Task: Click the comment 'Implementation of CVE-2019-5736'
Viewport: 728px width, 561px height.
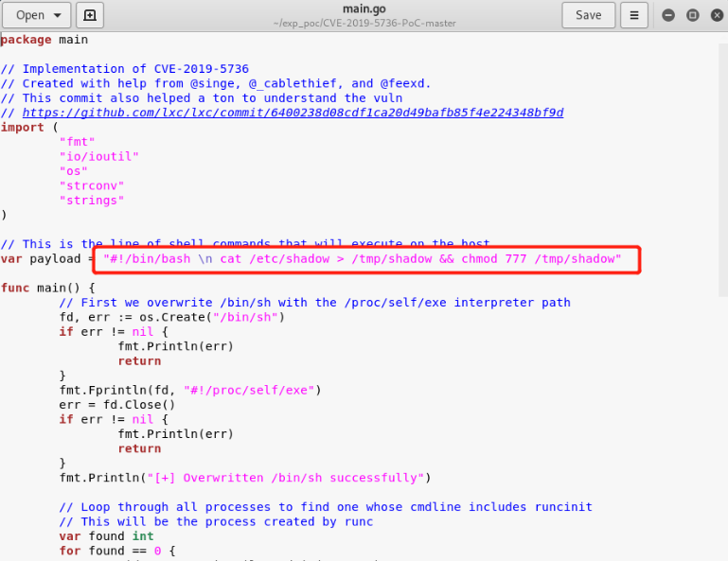Action: (x=125, y=69)
